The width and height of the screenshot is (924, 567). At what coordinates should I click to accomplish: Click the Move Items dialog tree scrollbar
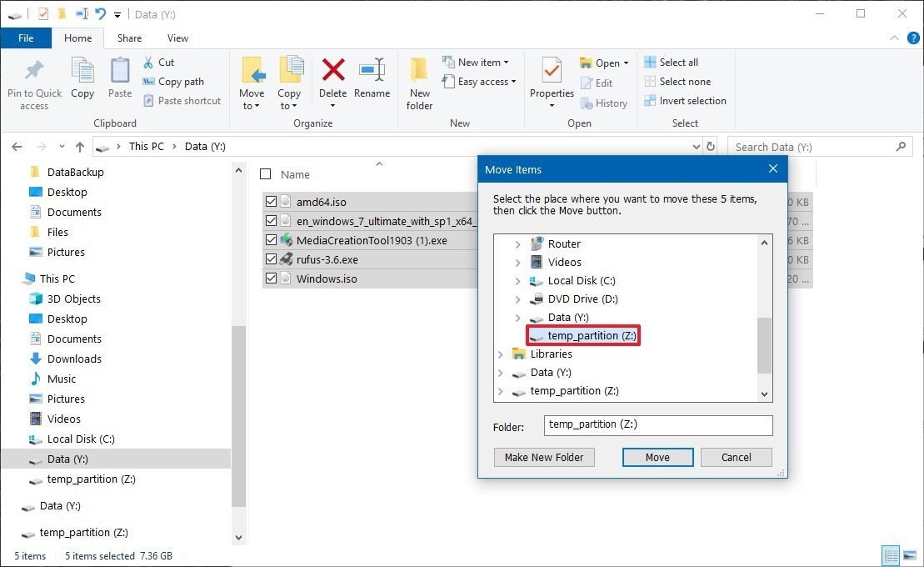pos(764,345)
